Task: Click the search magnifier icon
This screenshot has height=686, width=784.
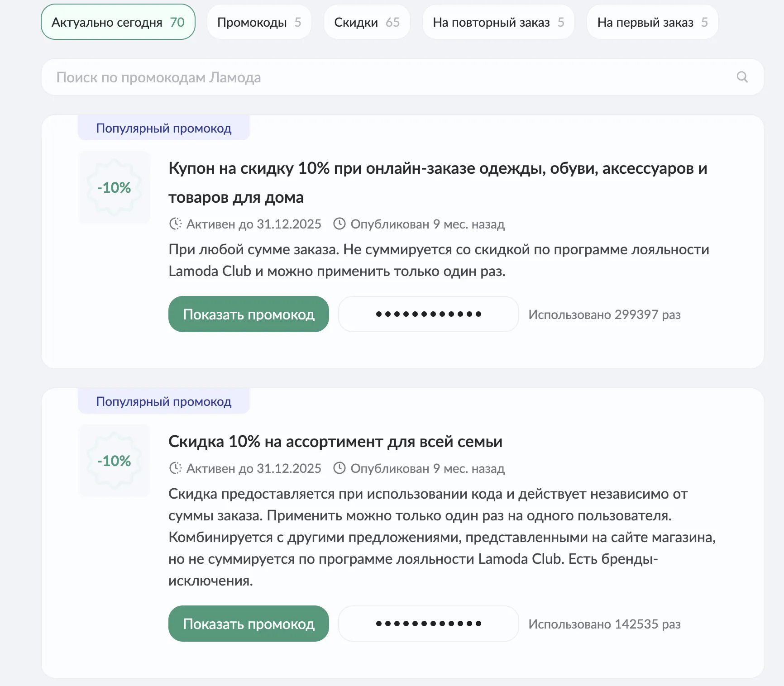Action: tap(742, 77)
